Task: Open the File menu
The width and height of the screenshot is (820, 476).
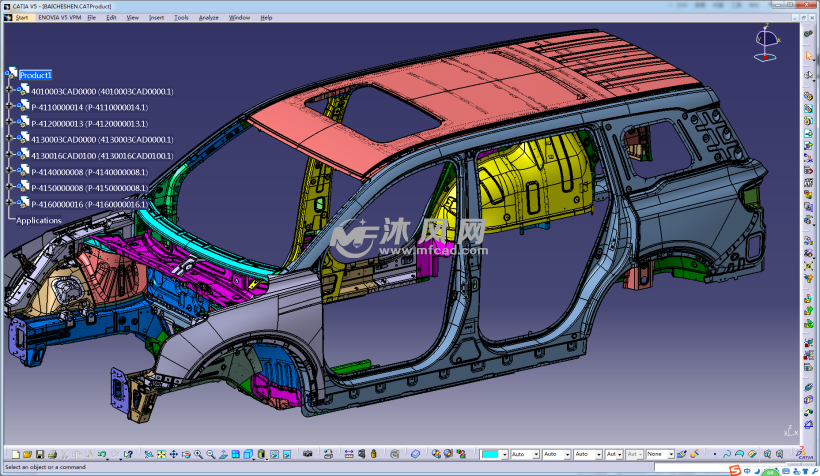Action: pos(92,17)
